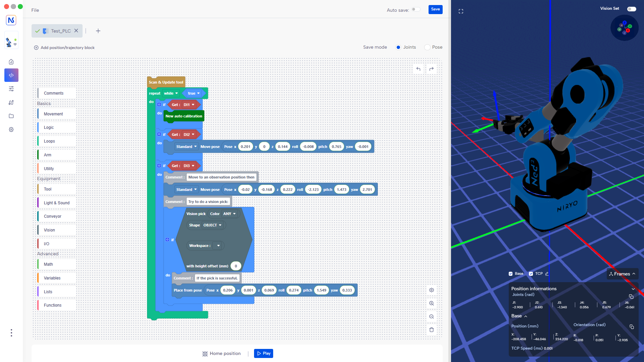
Task: Open the Frames expander
Action: (622, 274)
